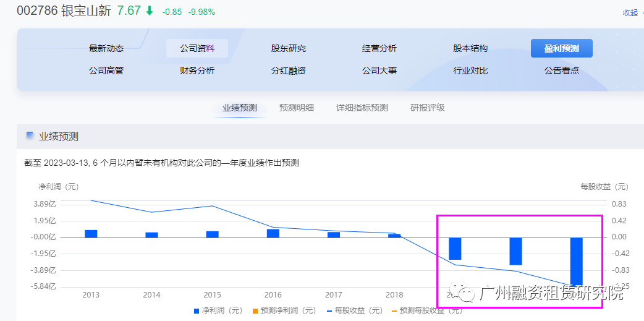
Task: Open the 公司高管 section
Action: click(x=106, y=71)
